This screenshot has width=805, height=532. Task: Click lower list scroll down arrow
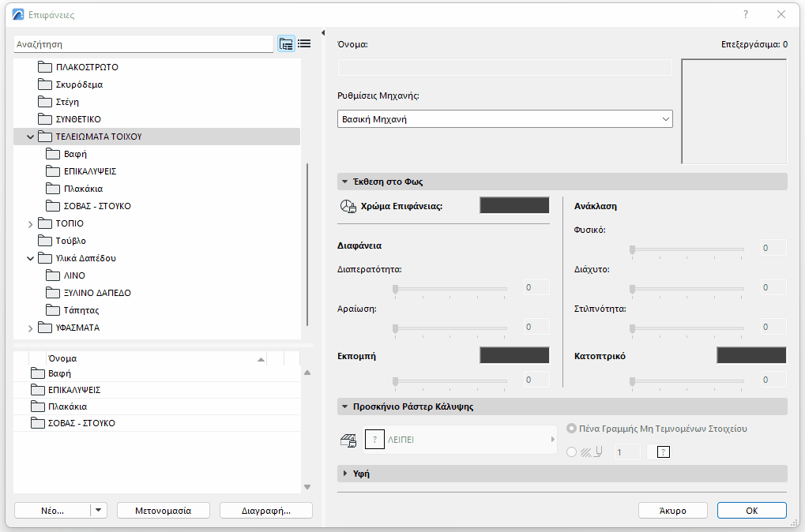pos(307,487)
